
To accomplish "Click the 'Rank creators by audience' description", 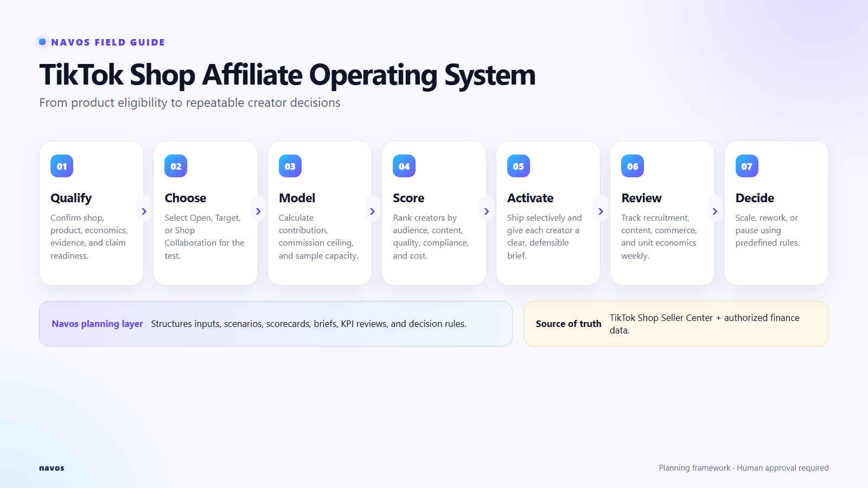I will [x=431, y=236].
